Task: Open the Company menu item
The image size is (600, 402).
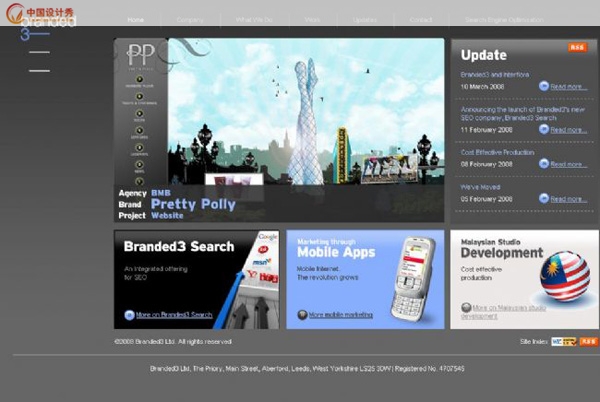Action: 190,20
